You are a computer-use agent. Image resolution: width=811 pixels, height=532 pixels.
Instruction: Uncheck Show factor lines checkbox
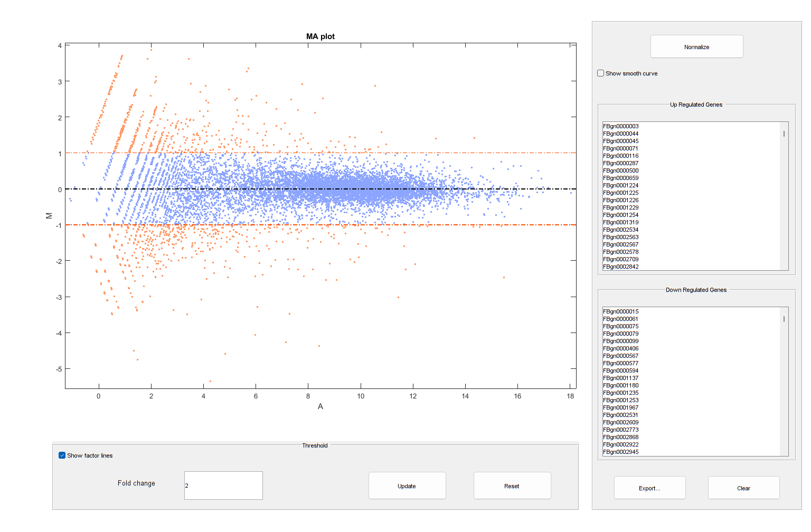click(62, 455)
